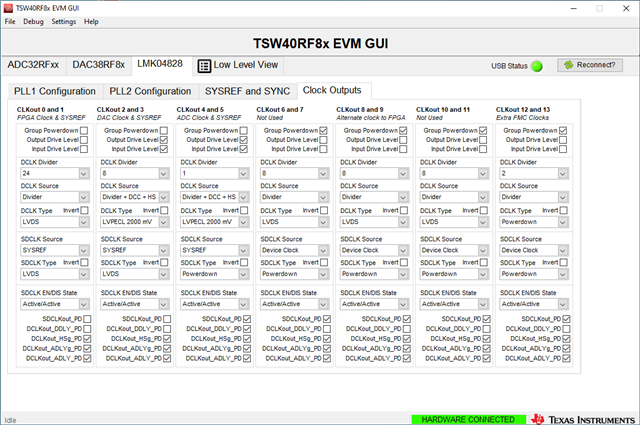
Task: Open DCLK Divider dropdown showing 24
Action: click(x=55, y=174)
